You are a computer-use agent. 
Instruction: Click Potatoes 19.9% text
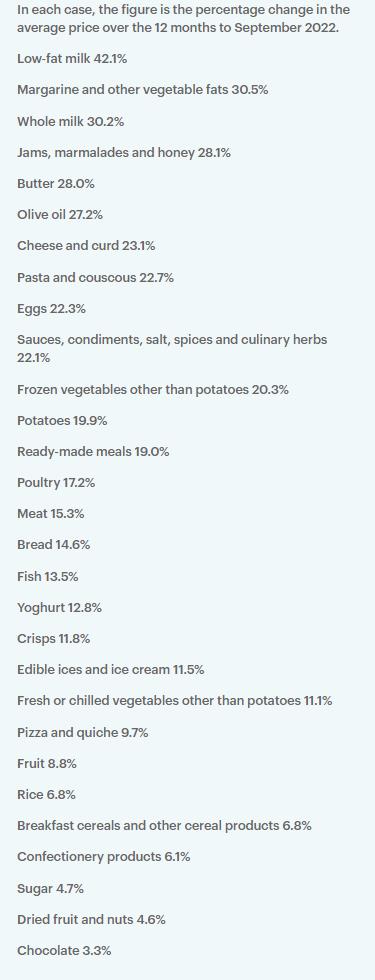coord(62,421)
